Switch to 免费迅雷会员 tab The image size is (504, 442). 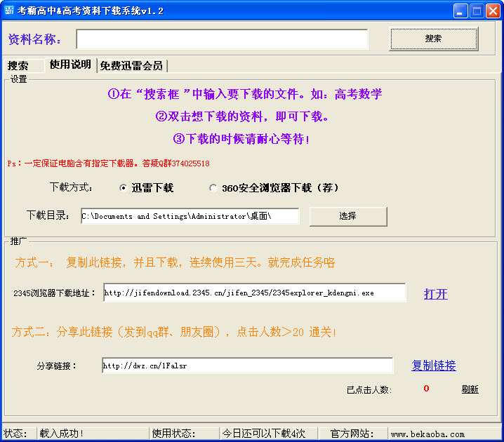[131, 65]
